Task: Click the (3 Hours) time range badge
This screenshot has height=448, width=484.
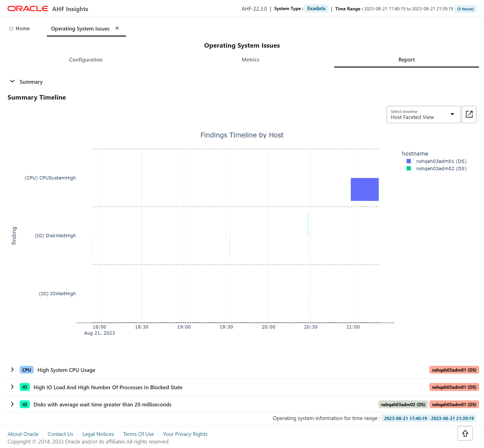Action: tap(465, 9)
